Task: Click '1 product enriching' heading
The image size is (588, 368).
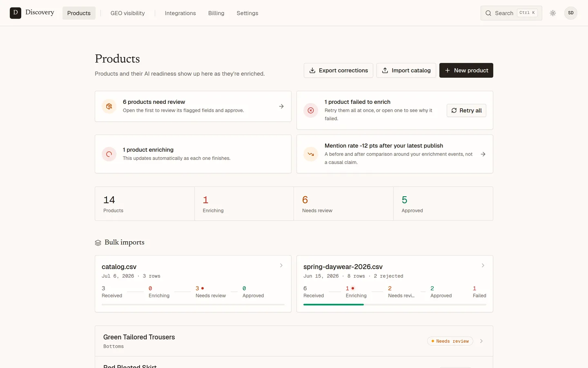Action: 148,150
